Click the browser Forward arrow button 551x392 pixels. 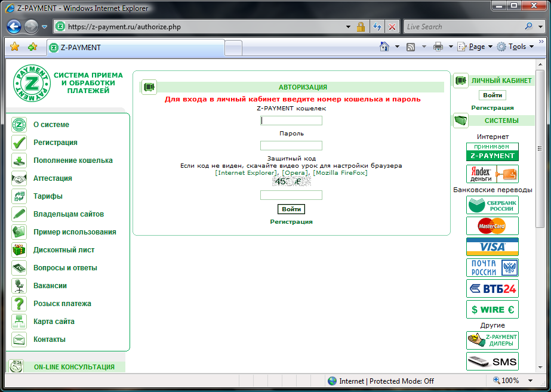(31, 27)
